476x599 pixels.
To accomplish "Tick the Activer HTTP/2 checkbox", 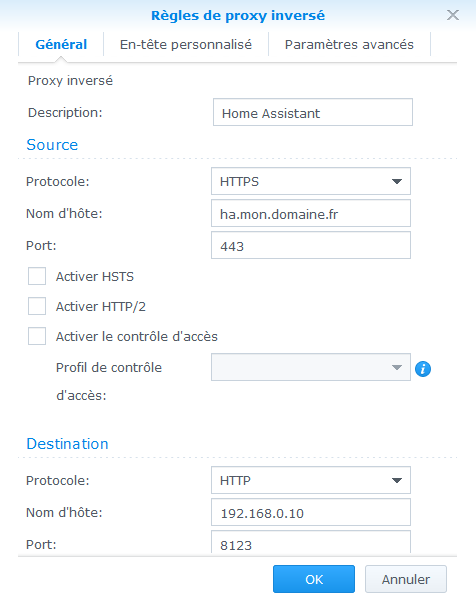I will 37,306.
